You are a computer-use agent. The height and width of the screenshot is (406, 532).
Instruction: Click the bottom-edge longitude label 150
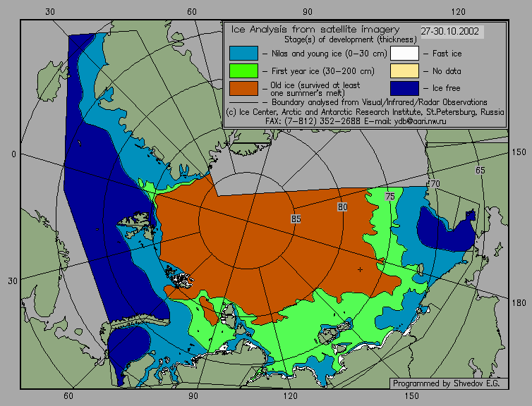[411, 396]
